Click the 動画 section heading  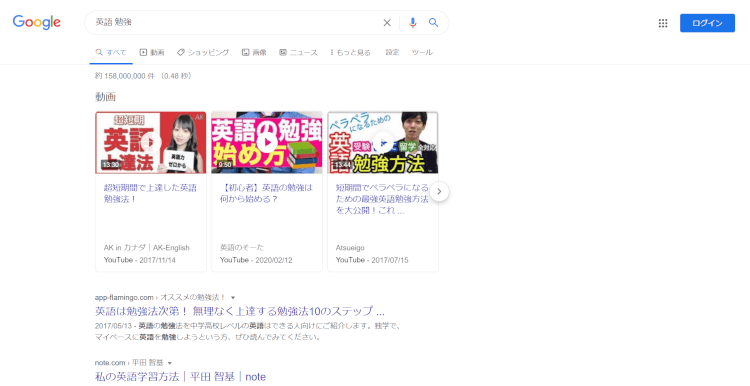click(x=105, y=97)
